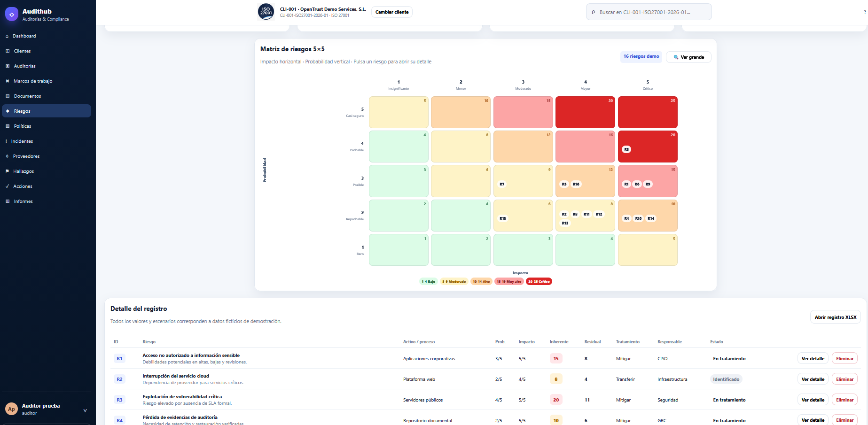Image resolution: width=868 pixels, height=425 pixels.
Task: Click the Identificado status badge
Action: [726, 379]
